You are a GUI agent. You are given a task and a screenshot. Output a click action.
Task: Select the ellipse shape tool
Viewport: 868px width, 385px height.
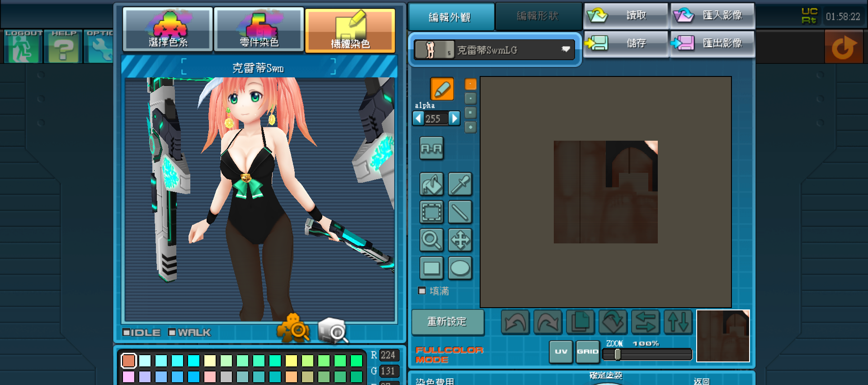point(460,268)
